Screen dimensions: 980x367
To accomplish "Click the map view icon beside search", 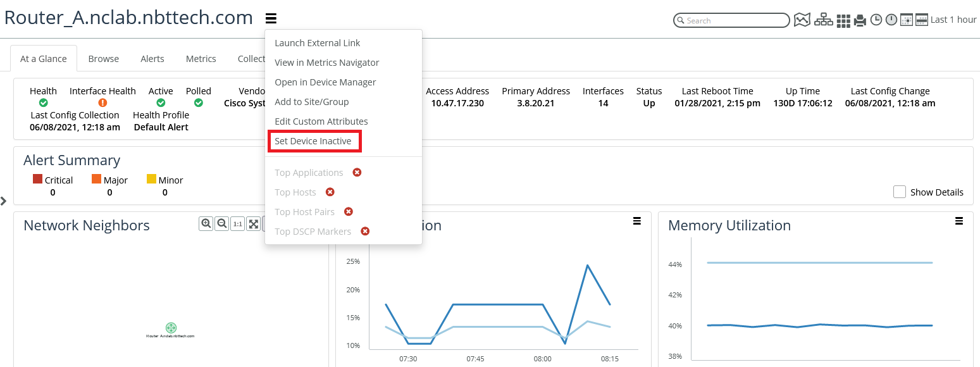I will point(802,20).
